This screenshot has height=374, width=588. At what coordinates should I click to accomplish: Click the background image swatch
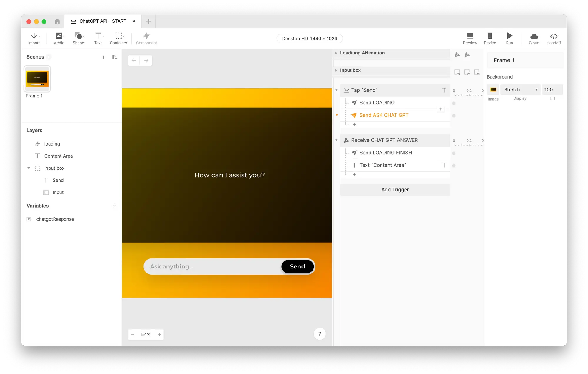(x=493, y=90)
